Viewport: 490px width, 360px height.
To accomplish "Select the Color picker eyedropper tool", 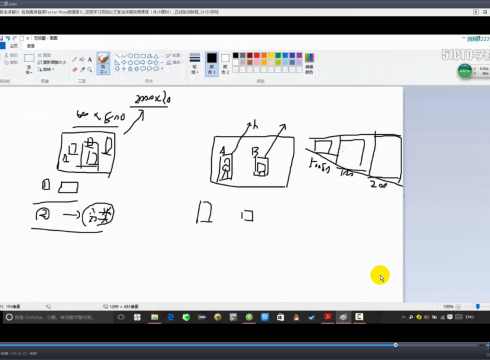I will (82, 70).
